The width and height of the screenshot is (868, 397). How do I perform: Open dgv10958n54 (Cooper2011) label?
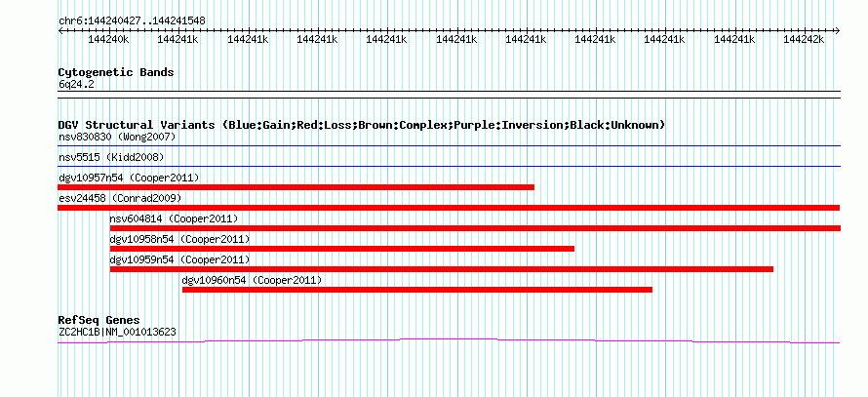179,239
